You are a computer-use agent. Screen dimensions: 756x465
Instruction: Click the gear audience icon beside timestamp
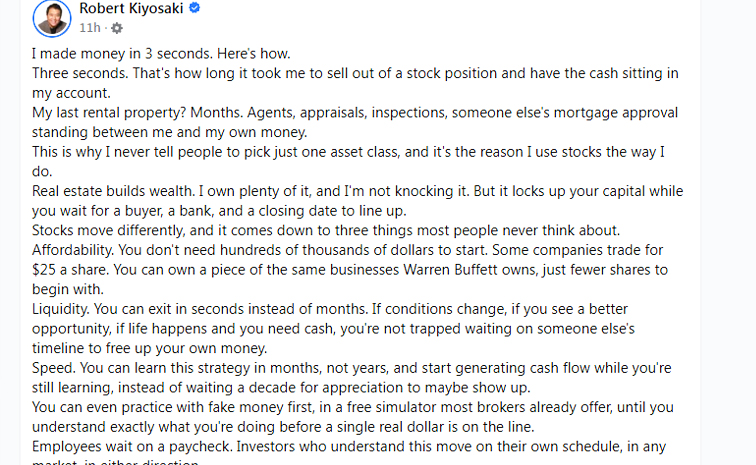pos(117,28)
